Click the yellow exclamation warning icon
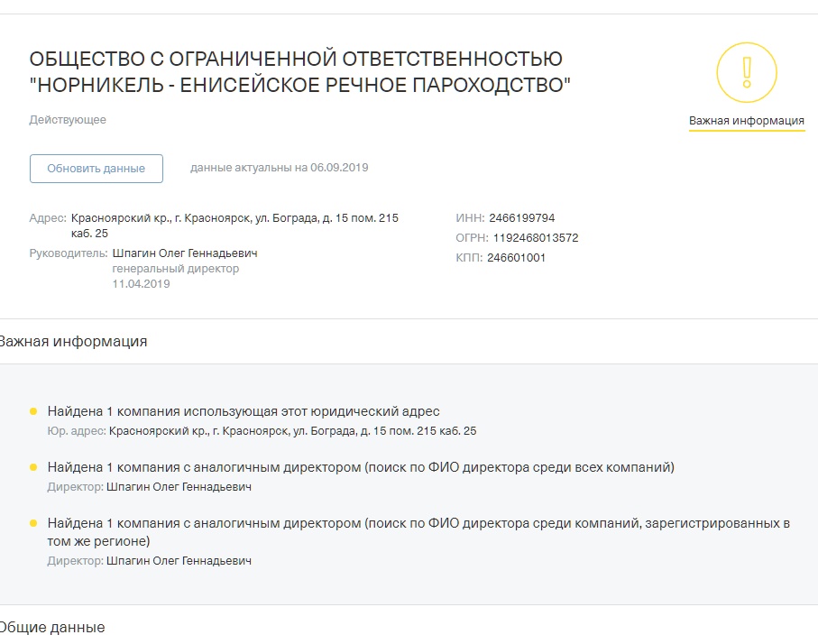The image size is (818, 644). (x=747, y=72)
